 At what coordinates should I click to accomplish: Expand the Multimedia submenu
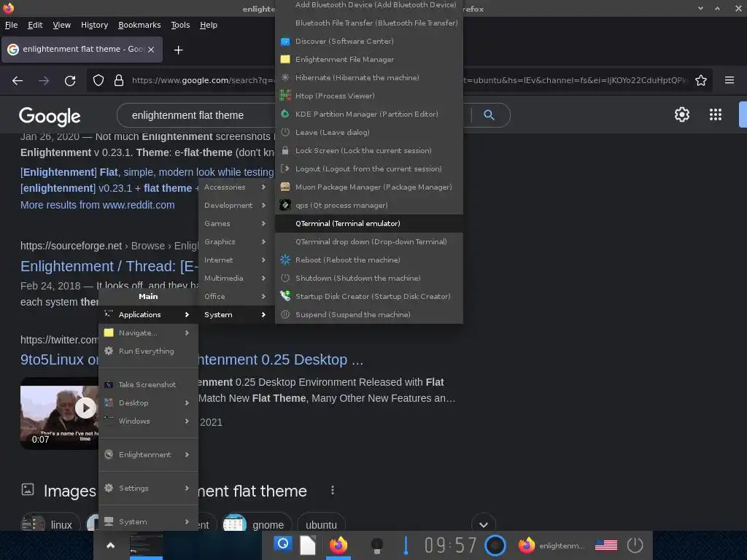click(x=236, y=278)
